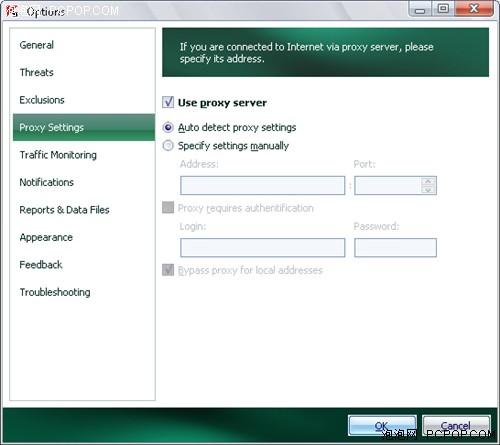Image resolution: width=500 pixels, height=445 pixels.
Task: Switch to the Notifications section
Action: click(47, 182)
